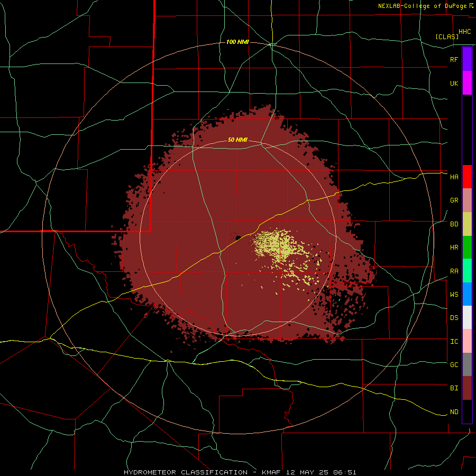The image size is (476, 476).
Task: Click the 100 NMI range ring label
Action: (x=237, y=42)
